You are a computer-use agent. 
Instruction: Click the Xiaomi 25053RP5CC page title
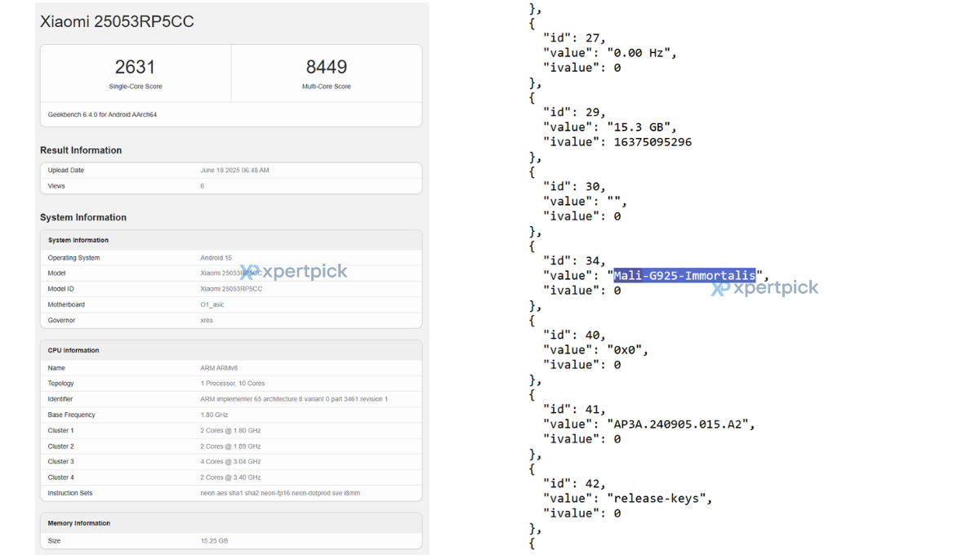(117, 22)
